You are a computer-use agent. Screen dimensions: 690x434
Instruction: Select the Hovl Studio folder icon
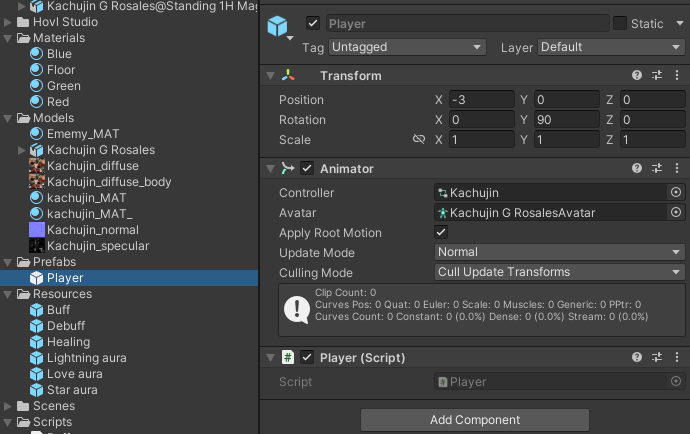click(x=23, y=22)
